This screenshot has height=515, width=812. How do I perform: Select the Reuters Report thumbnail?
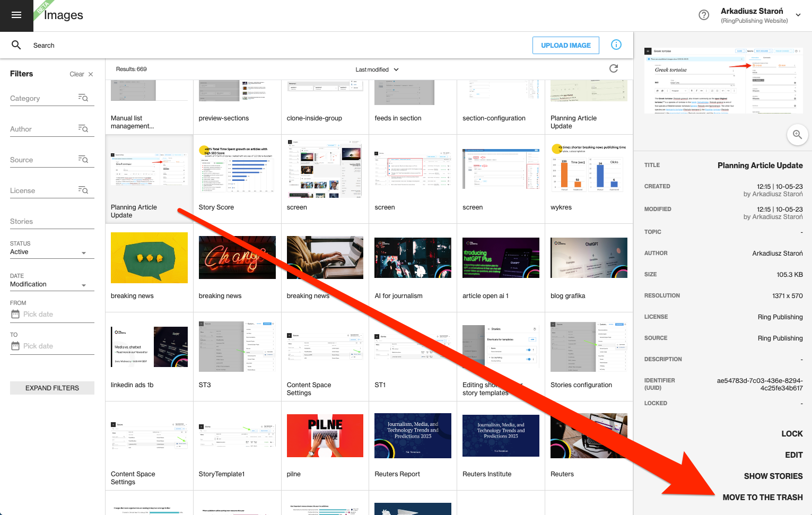coord(413,436)
